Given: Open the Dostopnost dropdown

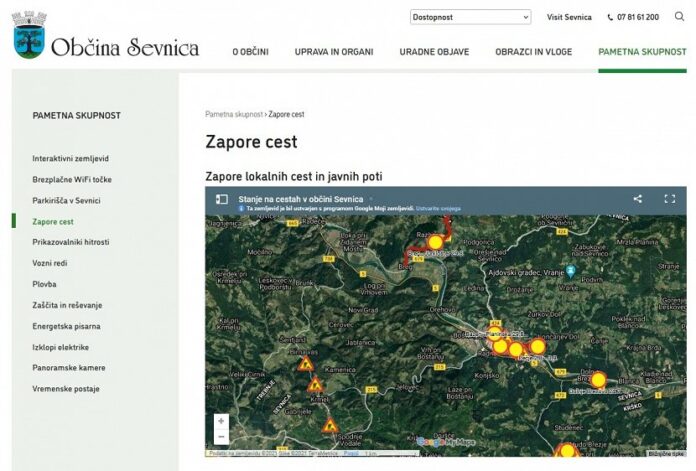Looking at the screenshot, I should [471, 17].
